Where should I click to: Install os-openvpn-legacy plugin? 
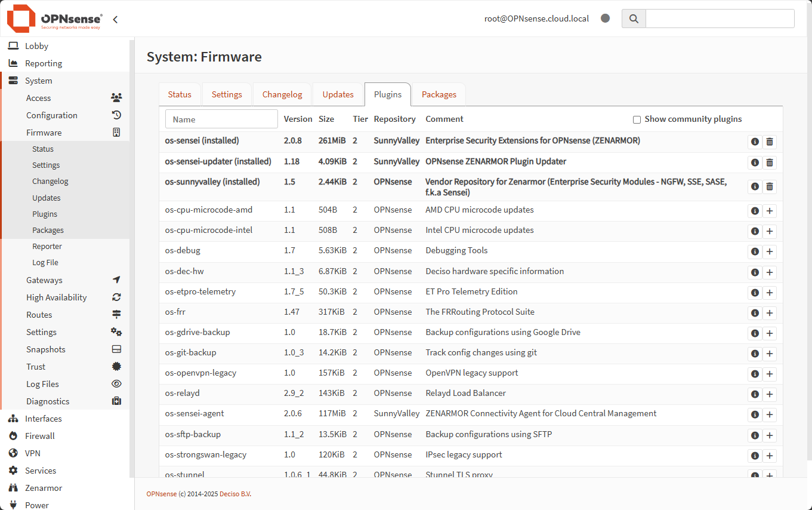tap(770, 374)
